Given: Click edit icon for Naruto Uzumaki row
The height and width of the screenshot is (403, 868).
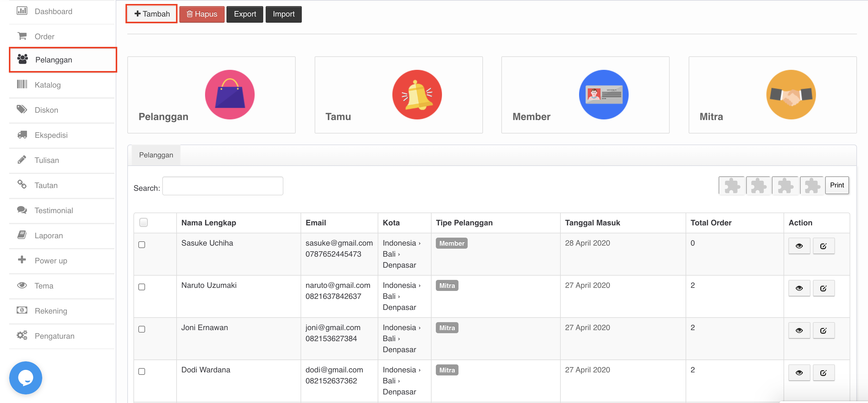Looking at the screenshot, I should point(823,288).
